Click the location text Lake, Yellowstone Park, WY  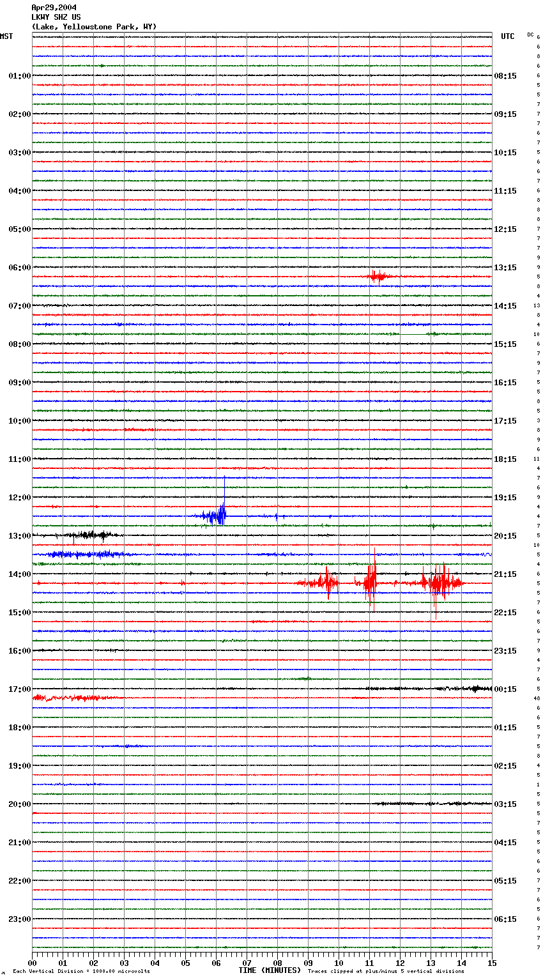pyautogui.click(x=94, y=27)
